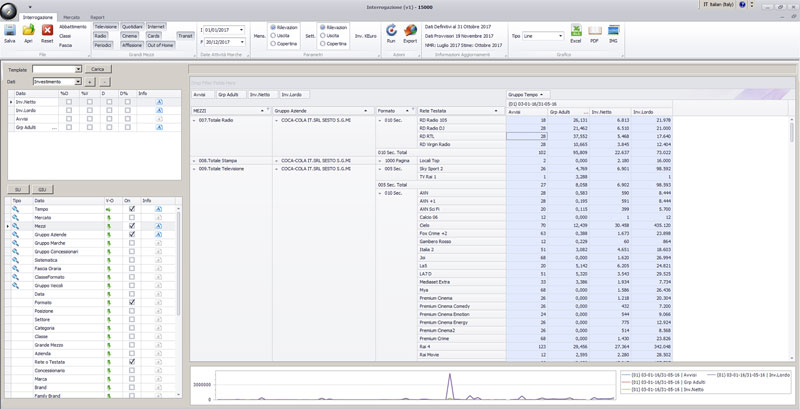Switch to the Mercato ribbon tab

71,17
